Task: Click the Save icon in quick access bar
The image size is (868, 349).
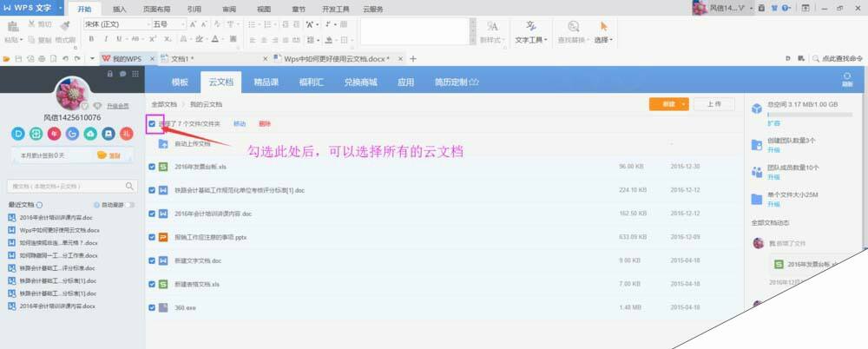Action: point(19,59)
